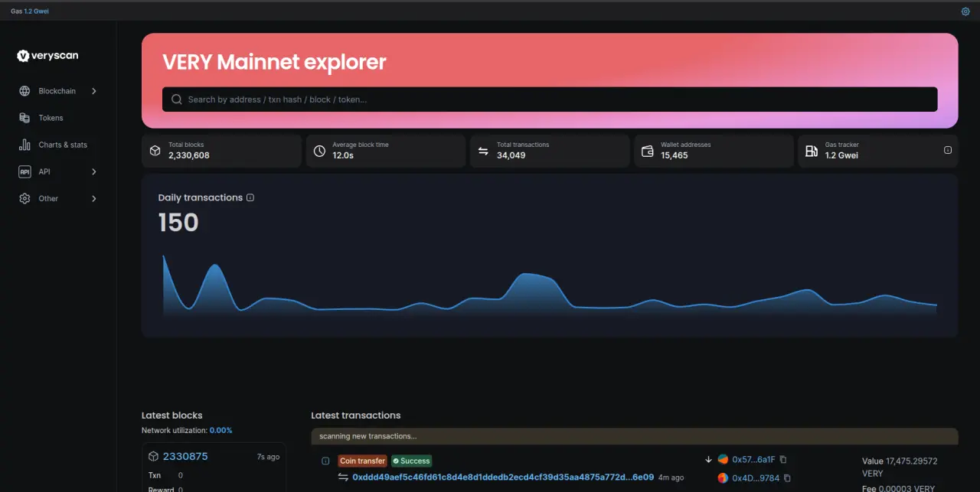Copy the 0x4D...9784 address
This screenshot has height=492, width=980.
(787, 478)
